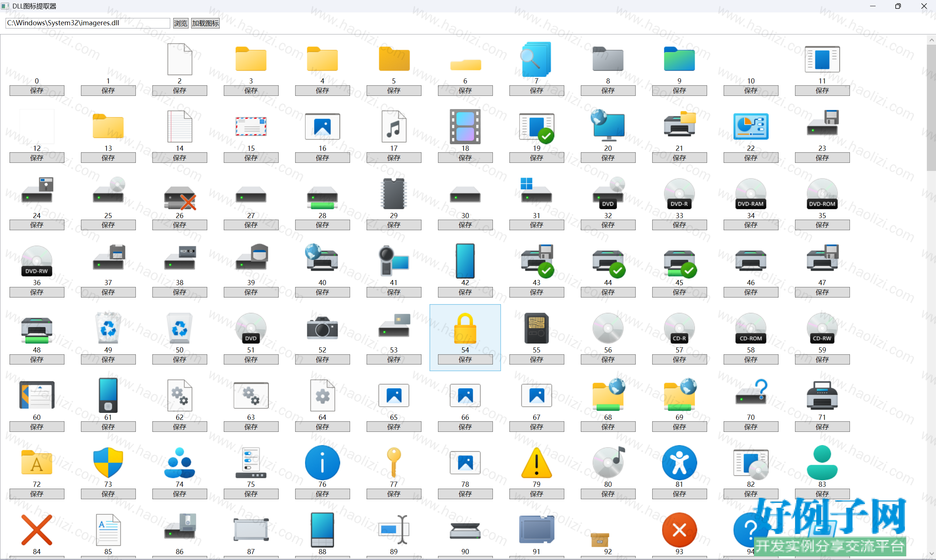This screenshot has width=936, height=560.
Task: Select the DVD-RW disc icon 36
Action: (37, 261)
